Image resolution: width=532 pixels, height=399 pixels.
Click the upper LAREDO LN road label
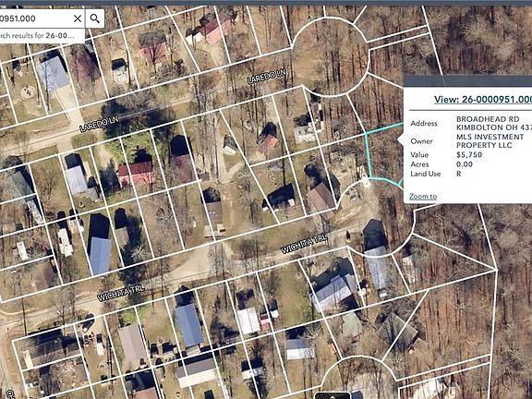[x=267, y=77]
